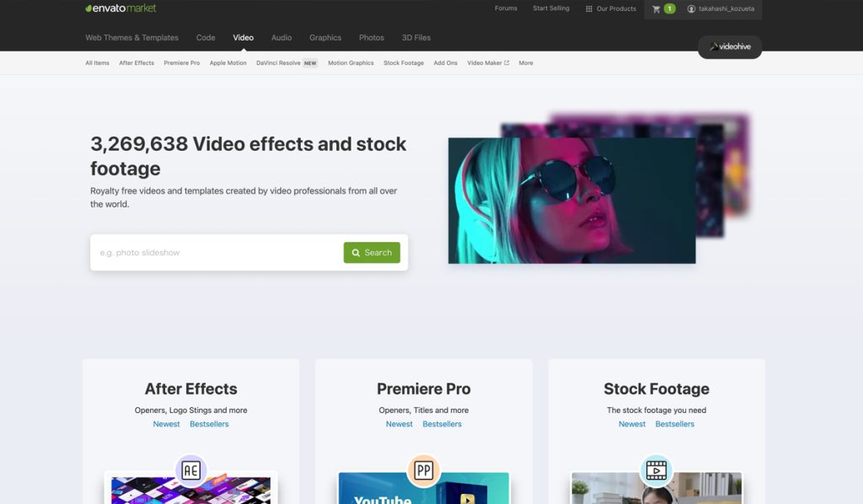Viewport: 863px width, 504px height.
Task: Open the Motion Graphics submenu item
Action: point(351,62)
